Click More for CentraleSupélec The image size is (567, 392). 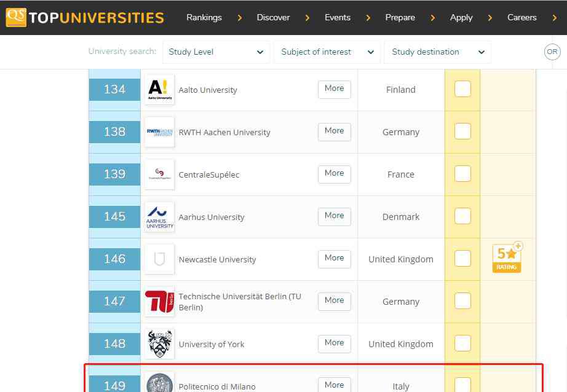[x=335, y=174]
